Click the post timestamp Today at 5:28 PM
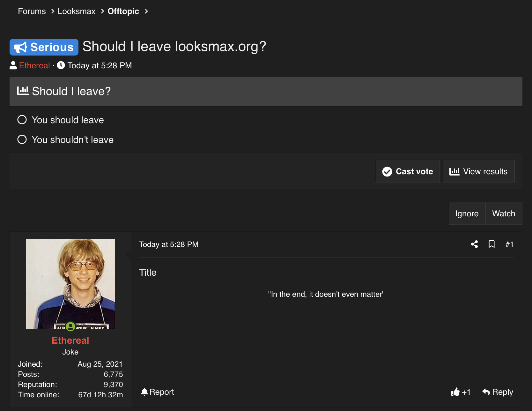 pos(169,244)
